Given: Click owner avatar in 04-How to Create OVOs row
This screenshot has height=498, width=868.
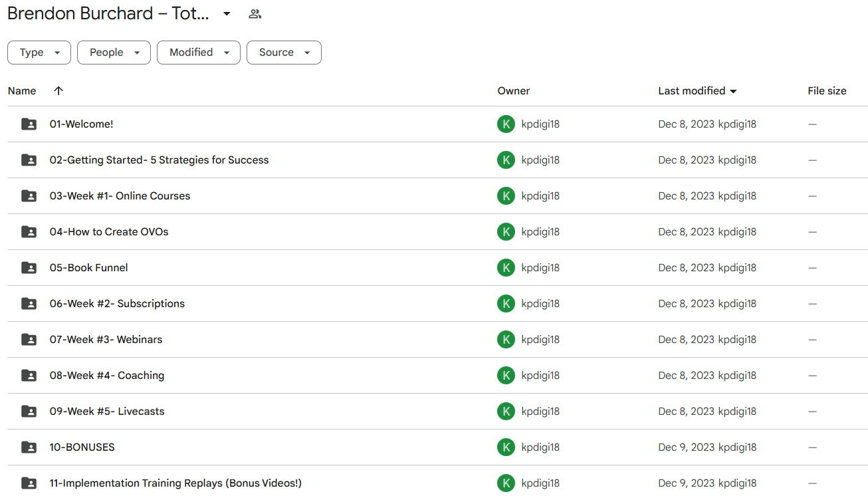Looking at the screenshot, I should [x=506, y=232].
